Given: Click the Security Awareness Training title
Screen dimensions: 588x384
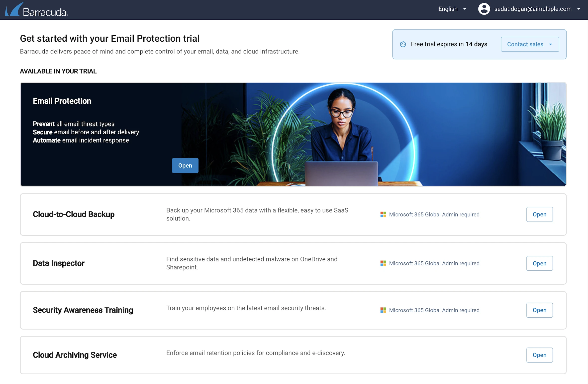Looking at the screenshot, I should coord(83,310).
